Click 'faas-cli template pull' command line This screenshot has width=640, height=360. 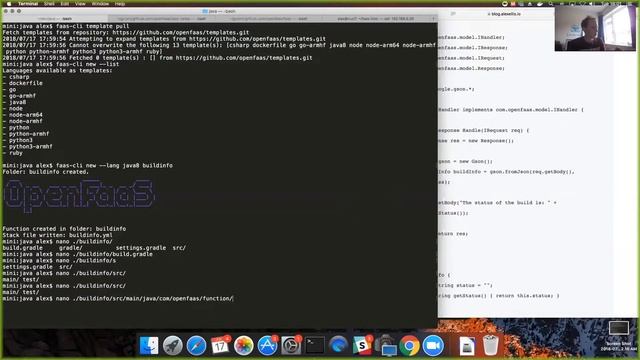[66, 26]
